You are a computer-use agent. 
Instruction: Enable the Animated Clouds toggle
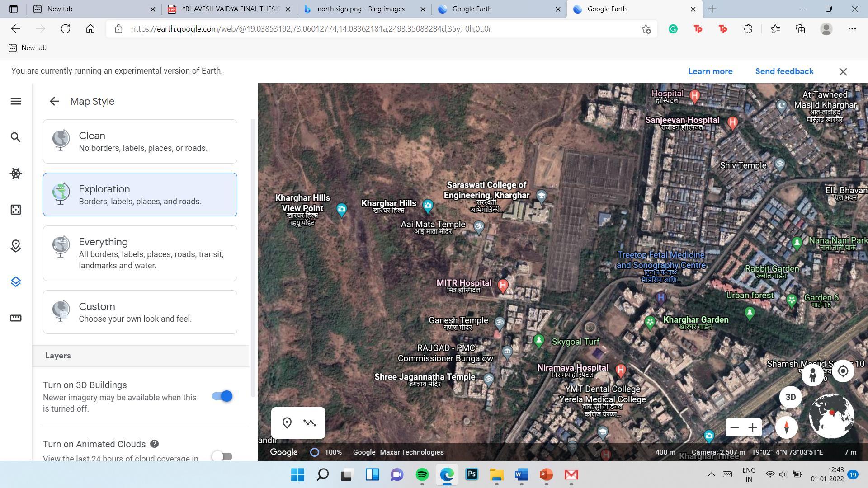click(222, 456)
